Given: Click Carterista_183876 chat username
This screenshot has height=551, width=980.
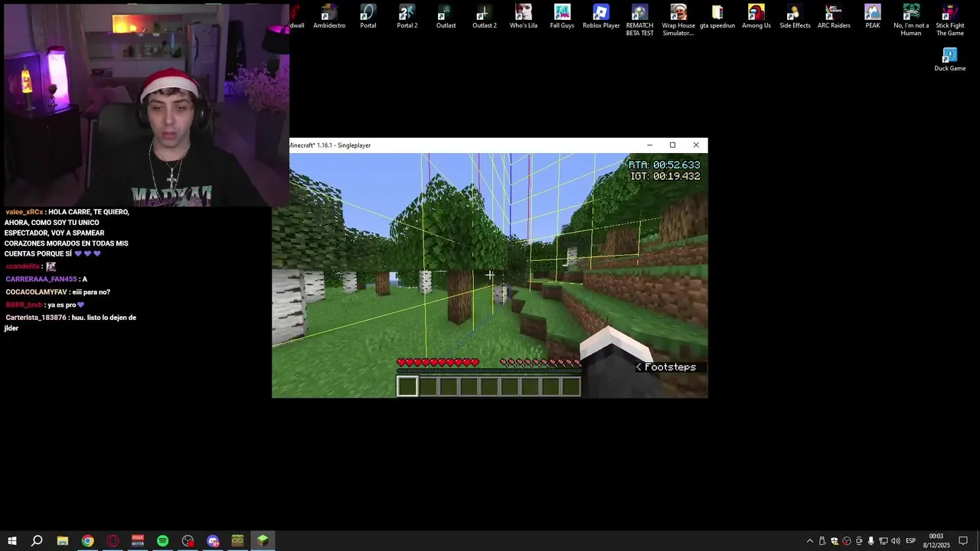Looking at the screenshot, I should [35, 318].
